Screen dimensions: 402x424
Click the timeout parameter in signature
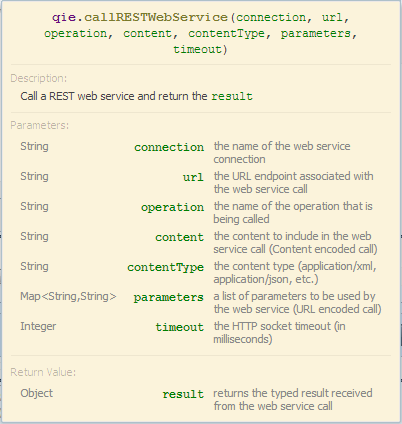[197, 49]
